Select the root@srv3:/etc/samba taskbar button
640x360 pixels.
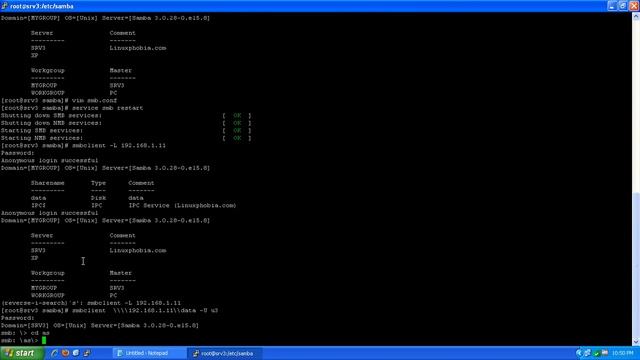tap(224, 353)
